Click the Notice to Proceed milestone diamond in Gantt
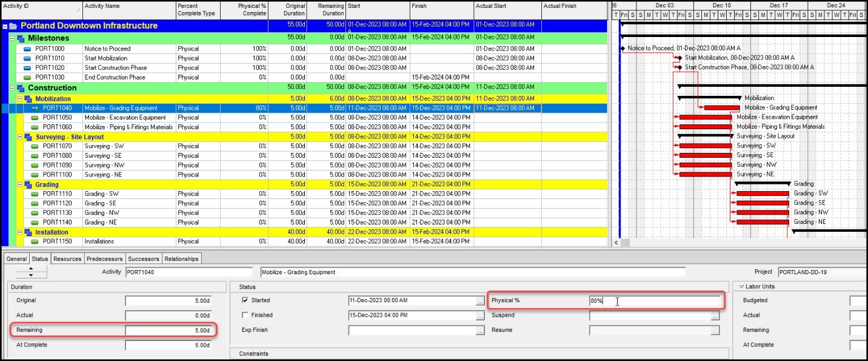 (623, 48)
